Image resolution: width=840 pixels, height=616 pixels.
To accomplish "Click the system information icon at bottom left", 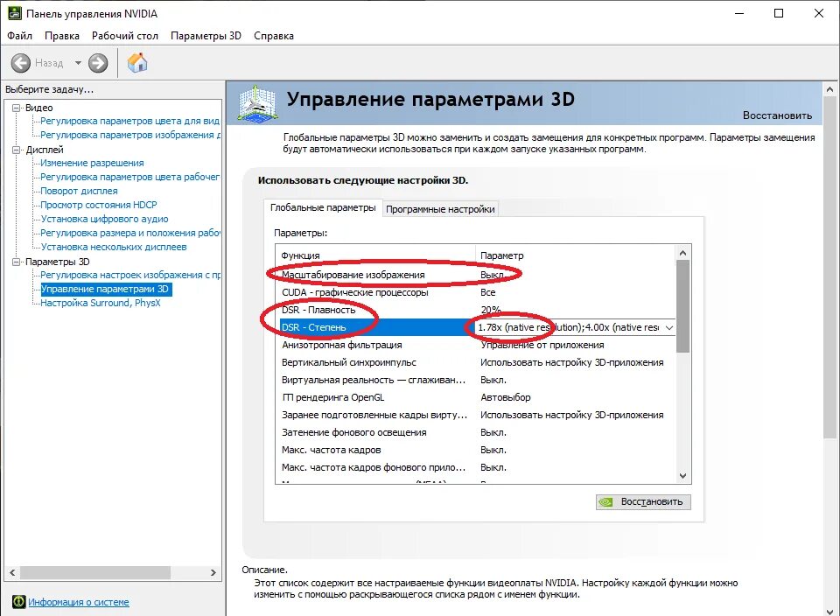I will [x=18, y=601].
